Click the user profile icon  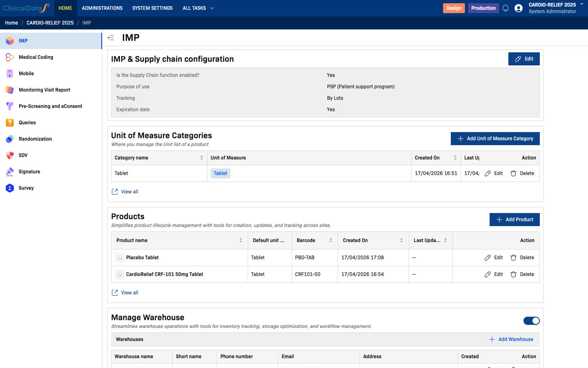tap(518, 8)
